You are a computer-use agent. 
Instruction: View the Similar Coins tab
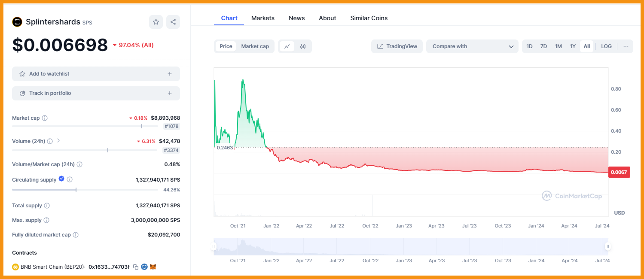point(369,18)
